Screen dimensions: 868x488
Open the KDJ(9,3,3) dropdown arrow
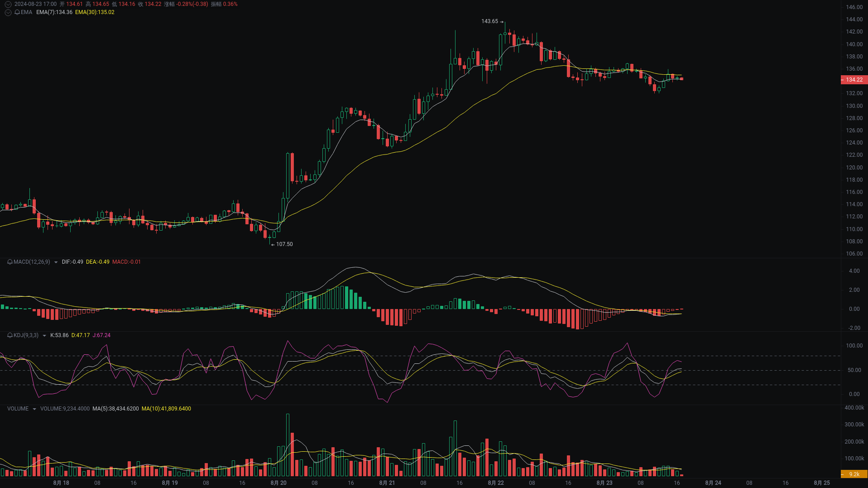tap(44, 335)
